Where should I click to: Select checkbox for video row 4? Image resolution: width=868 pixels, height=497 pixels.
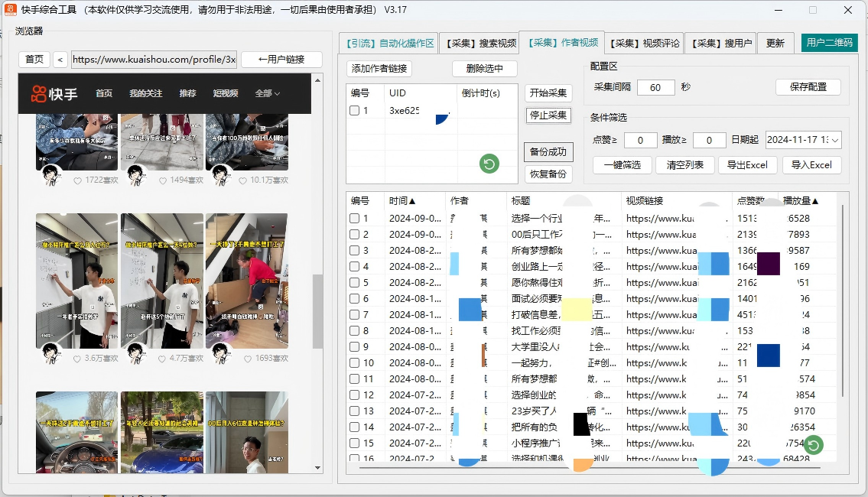pyautogui.click(x=354, y=267)
